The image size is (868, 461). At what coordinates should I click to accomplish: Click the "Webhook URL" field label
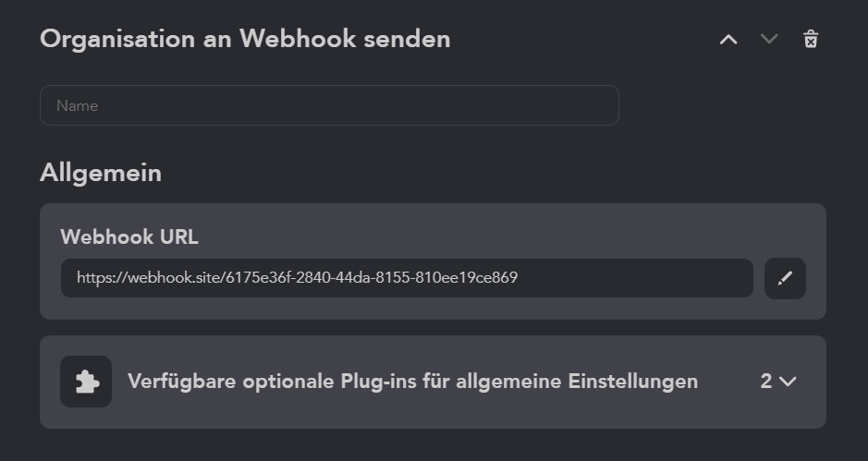[129, 237]
